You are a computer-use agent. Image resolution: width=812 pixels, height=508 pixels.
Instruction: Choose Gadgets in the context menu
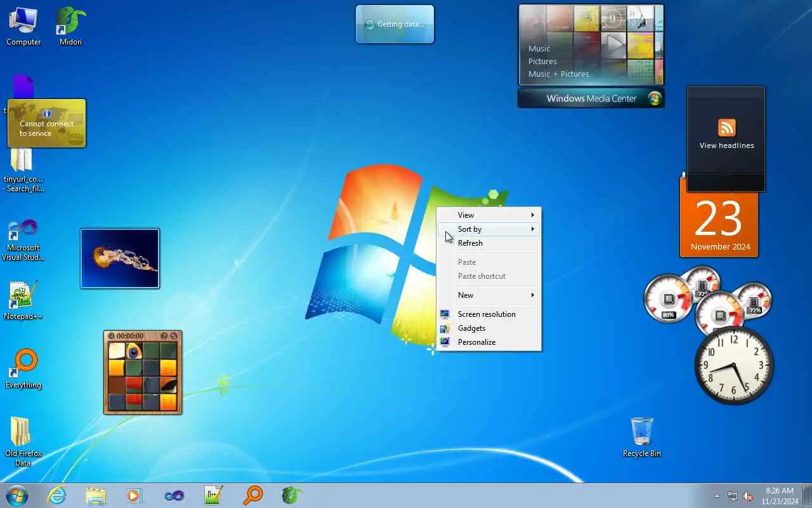click(489, 328)
